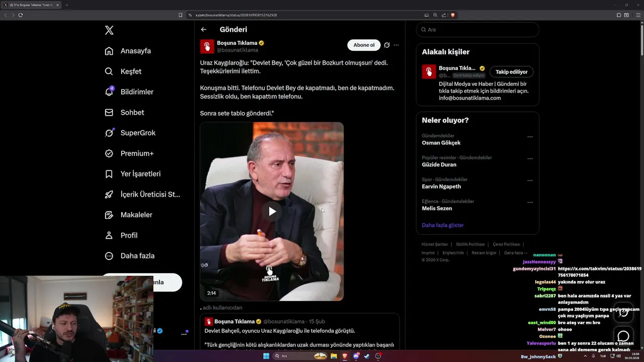Click browser back arrow button
644x362 pixels.
pos(6,15)
